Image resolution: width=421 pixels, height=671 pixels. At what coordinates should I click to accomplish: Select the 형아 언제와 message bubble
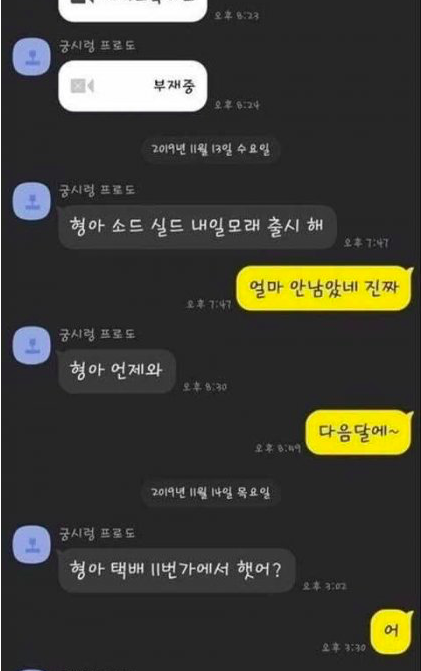(x=117, y=371)
